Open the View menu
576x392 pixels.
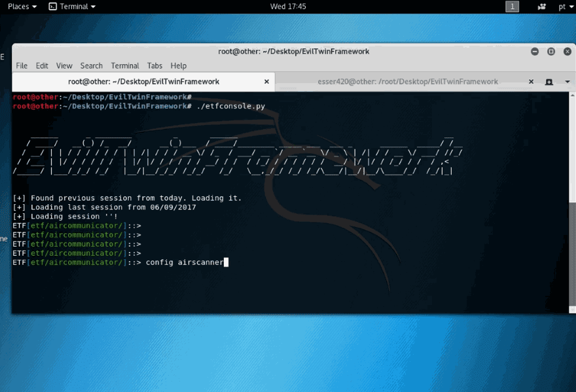[x=64, y=65]
